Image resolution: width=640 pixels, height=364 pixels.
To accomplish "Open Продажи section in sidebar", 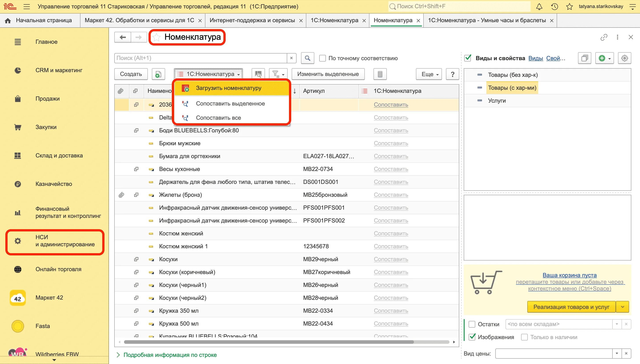I will (x=48, y=99).
